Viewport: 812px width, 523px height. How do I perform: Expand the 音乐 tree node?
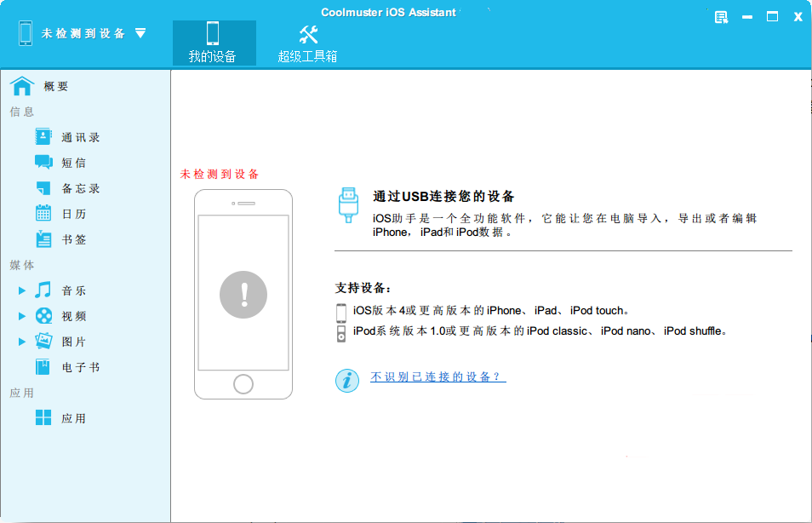pos(22,290)
